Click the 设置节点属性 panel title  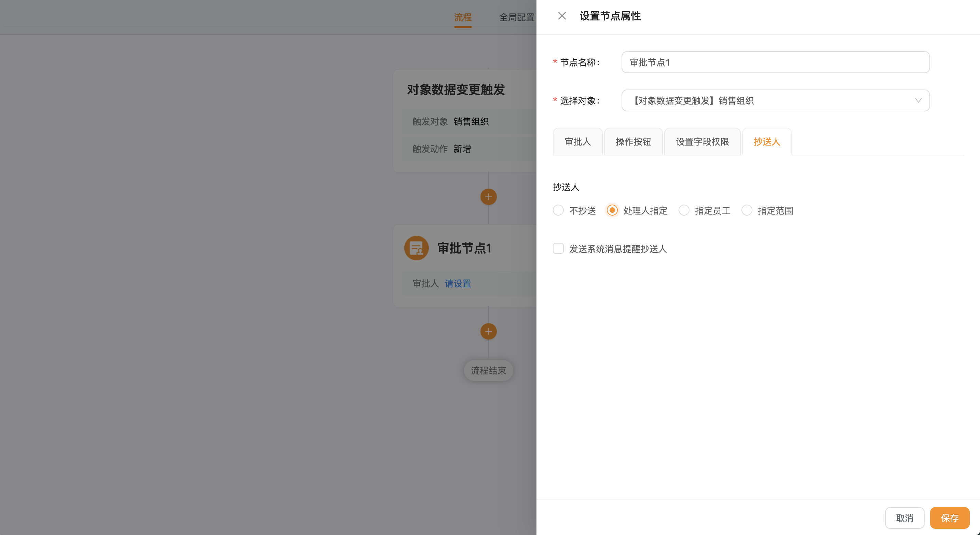click(x=610, y=16)
